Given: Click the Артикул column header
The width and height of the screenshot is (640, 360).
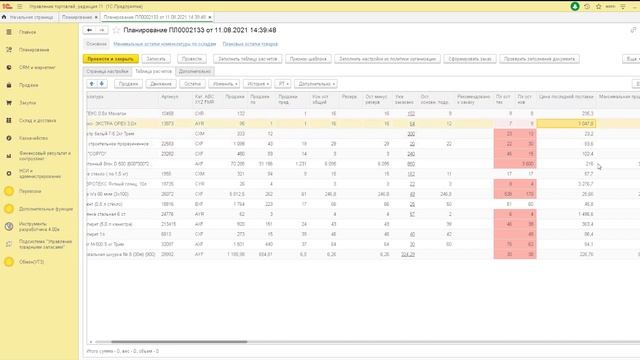Looking at the screenshot, I should tap(176, 100).
